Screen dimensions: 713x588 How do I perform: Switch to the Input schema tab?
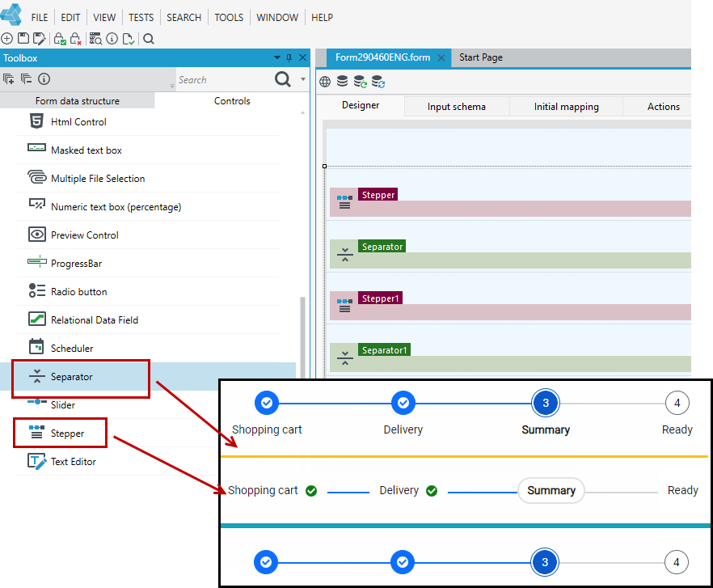[x=457, y=107]
